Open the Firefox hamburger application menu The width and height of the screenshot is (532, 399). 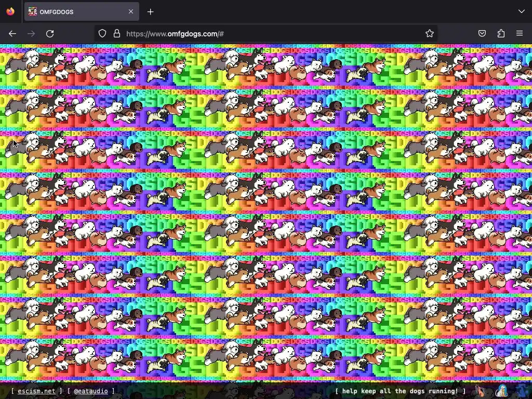point(520,33)
